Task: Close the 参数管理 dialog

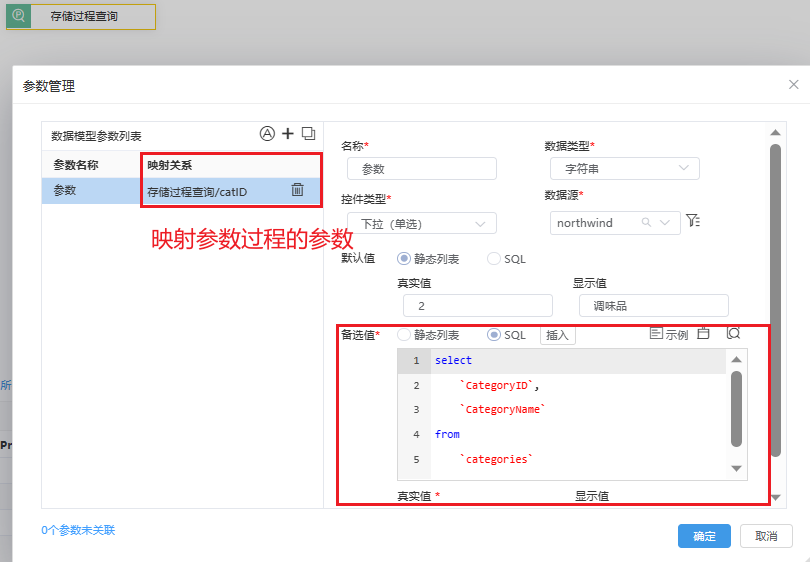Action: pyautogui.click(x=793, y=84)
